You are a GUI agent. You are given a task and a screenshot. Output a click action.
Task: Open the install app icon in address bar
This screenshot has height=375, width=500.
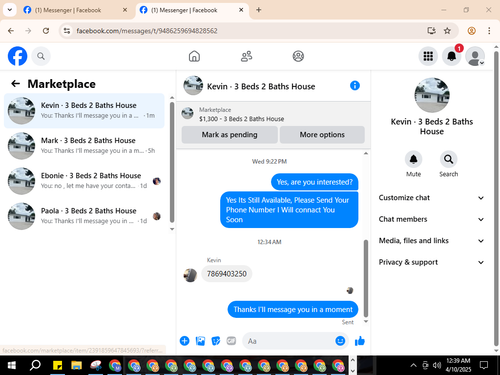(x=431, y=31)
